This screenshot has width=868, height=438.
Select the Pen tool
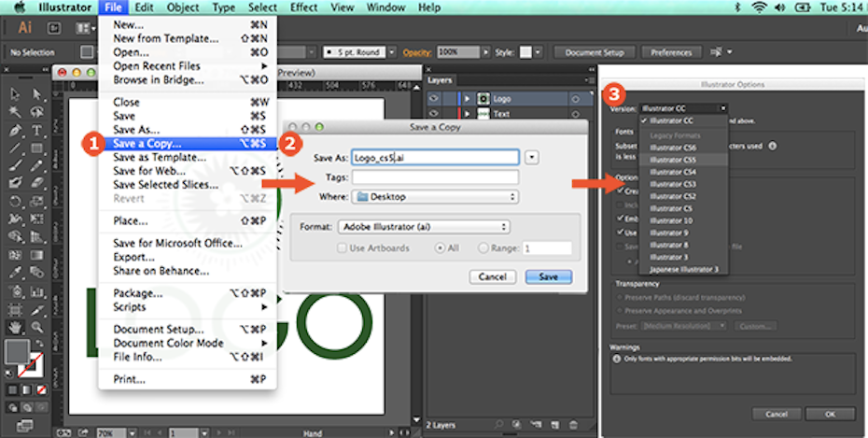click(16, 129)
